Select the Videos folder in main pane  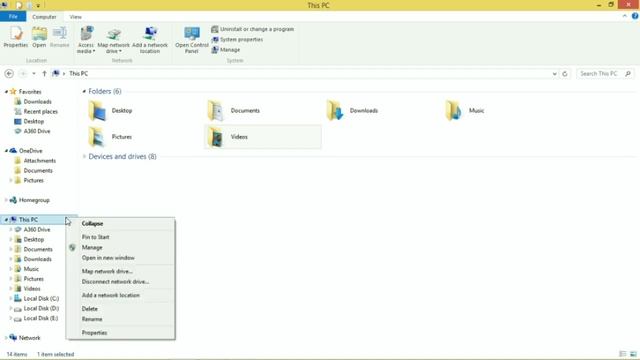tap(263, 137)
